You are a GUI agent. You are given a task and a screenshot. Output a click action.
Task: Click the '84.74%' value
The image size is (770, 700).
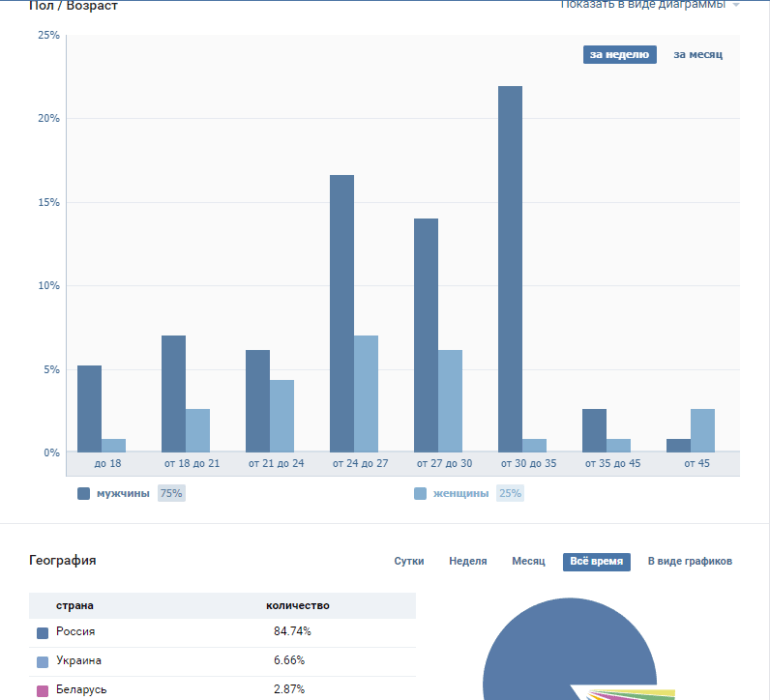292,631
